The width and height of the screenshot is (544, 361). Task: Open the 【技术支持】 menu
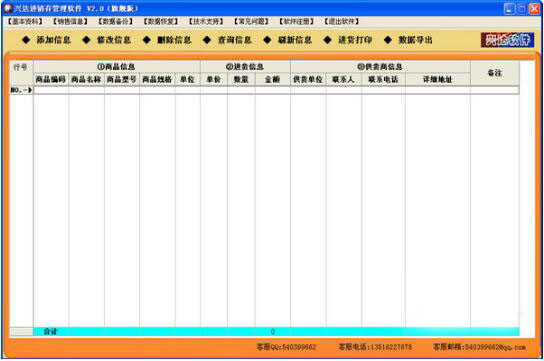pyautogui.click(x=206, y=22)
